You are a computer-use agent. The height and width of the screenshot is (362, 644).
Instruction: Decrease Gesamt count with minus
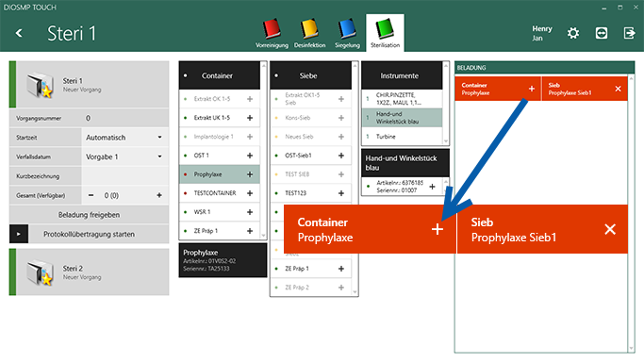click(x=91, y=195)
